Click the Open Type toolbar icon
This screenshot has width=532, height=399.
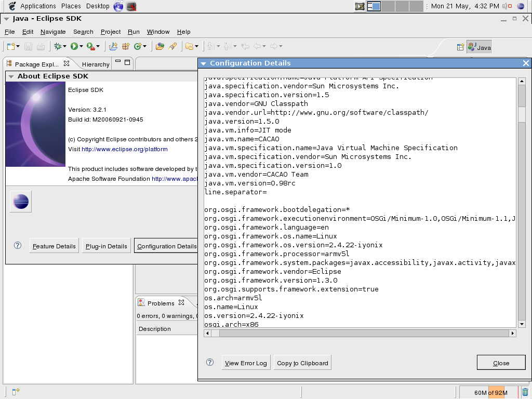(x=160, y=46)
